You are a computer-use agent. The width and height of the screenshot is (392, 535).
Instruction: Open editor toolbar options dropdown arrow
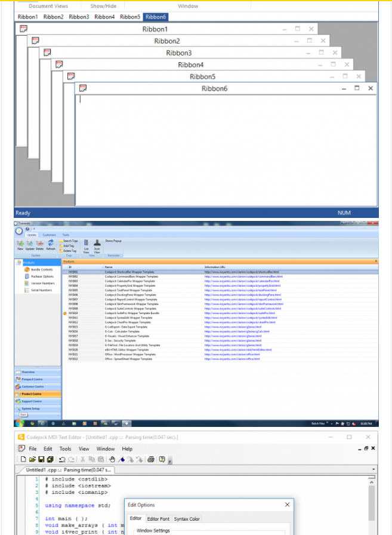click(x=170, y=461)
